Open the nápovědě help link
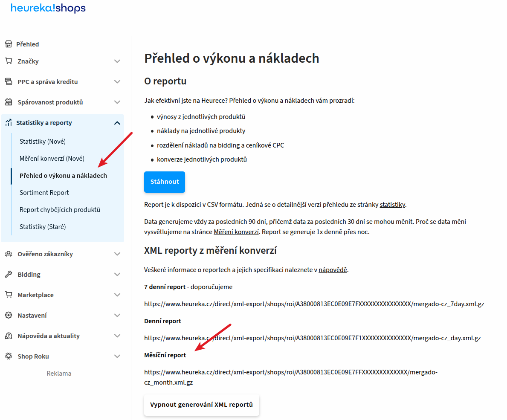This screenshot has height=420, width=507. click(x=333, y=269)
